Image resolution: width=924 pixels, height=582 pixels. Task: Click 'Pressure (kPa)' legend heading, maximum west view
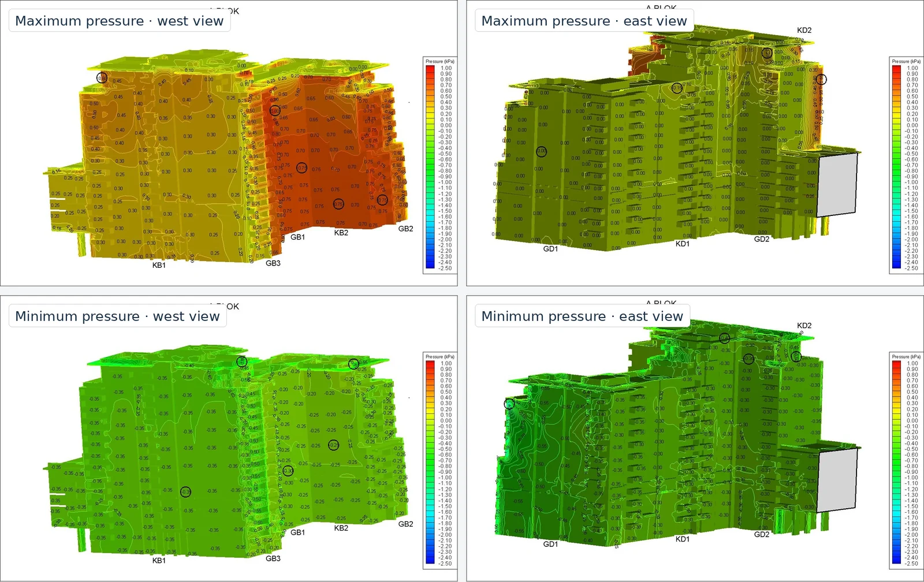click(x=440, y=61)
